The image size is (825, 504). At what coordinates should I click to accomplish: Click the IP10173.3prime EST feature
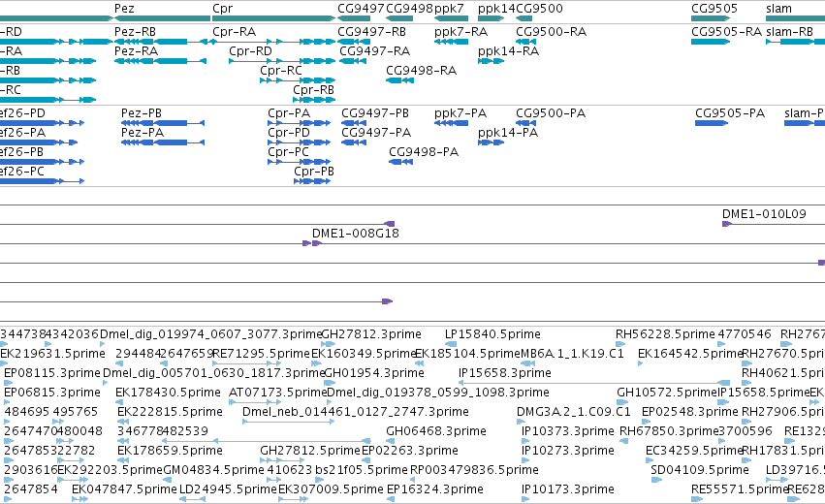pos(525,499)
